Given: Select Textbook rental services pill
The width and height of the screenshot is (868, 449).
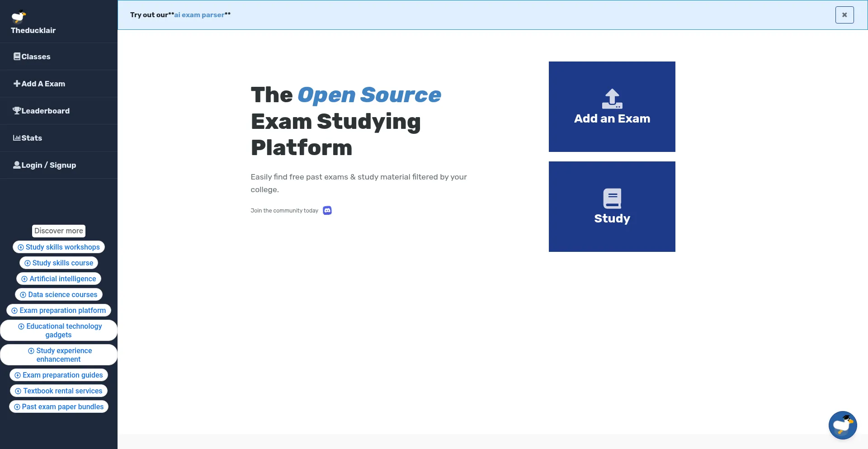Looking at the screenshot, I should [x=59, y=391].
